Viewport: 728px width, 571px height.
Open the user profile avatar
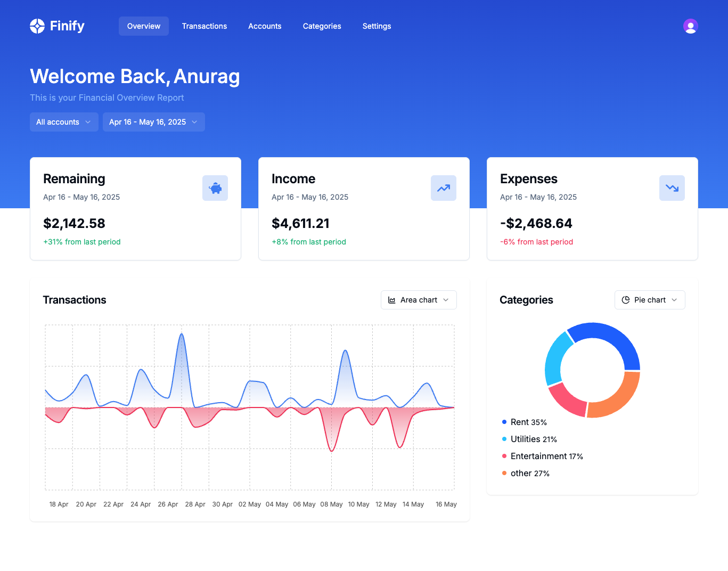[690, 26]
